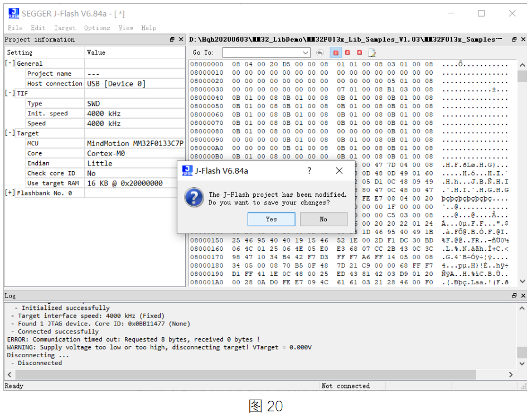Click the Use target RAM value 16 KB
This screenshot has height=418, width=532.
125,183
